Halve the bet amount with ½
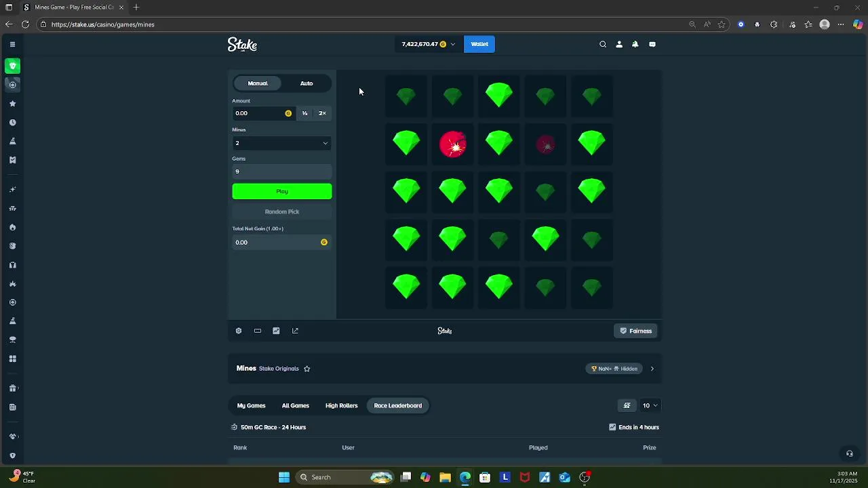The height and width of the screenshot is (488, 868). pyautogui.click(x=305, y=113)
